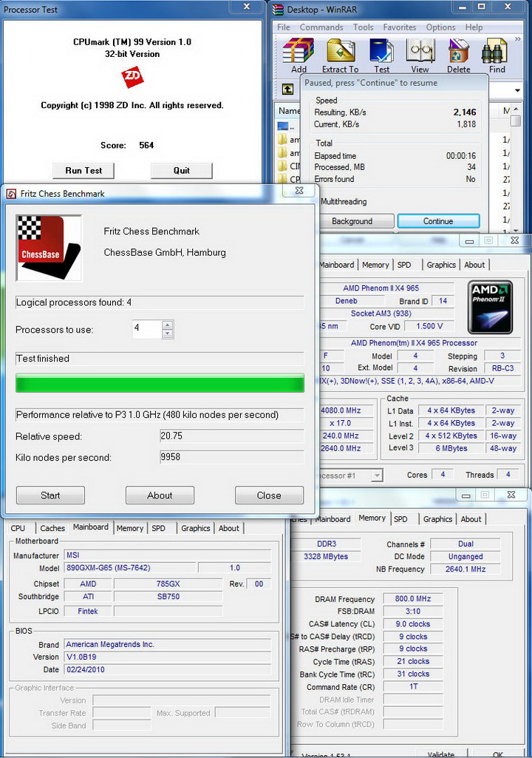Image resolution: width=532 pixels, height=758 pixels.
Task: Click Run Test in Processor Test window
Action: (x=83, y=170)
